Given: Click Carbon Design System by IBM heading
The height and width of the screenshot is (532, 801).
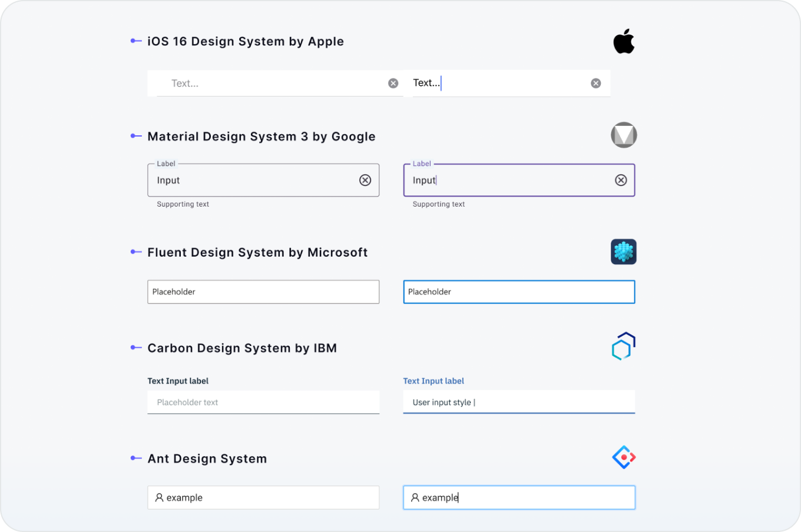Looking at the screenshot, I should click(x=242, y=348).
